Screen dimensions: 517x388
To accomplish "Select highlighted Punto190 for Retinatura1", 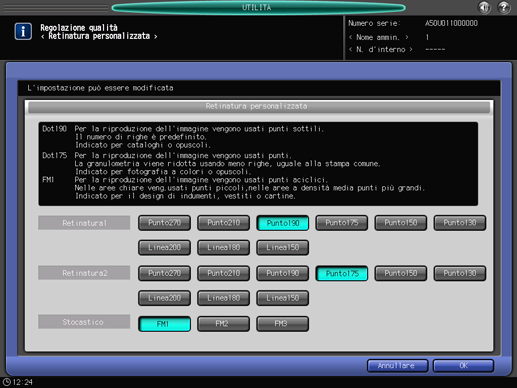I will point(282,223).
